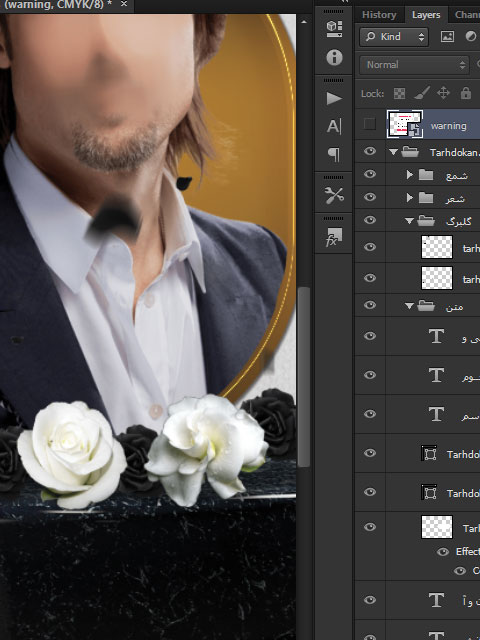Viewport: 480px width, 640px height.
Task: Lock layer position move icon
Action: (443, 93)
